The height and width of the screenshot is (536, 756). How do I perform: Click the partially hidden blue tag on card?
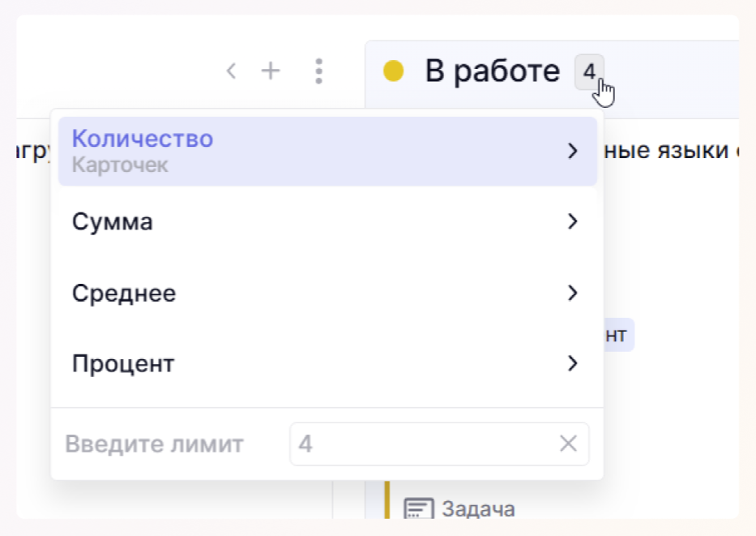pyautogui.click(x=620, y=335)
